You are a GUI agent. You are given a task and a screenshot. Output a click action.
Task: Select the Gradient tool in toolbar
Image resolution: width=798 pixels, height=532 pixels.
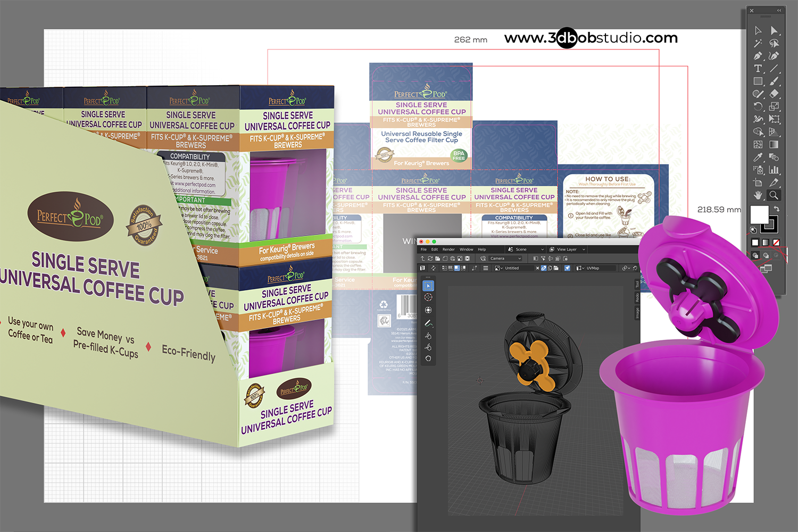774,144
